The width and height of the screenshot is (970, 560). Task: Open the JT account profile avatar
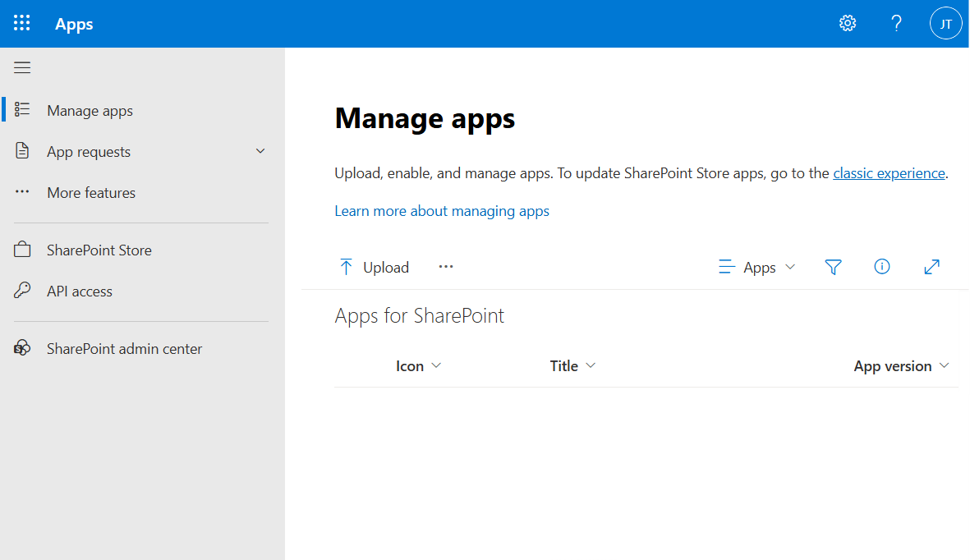point(945,24)
